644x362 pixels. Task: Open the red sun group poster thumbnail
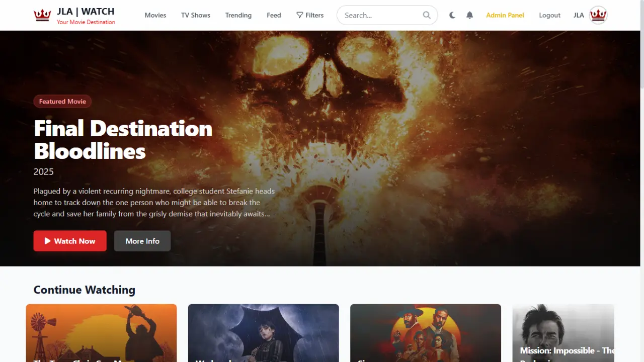[426, 333]
